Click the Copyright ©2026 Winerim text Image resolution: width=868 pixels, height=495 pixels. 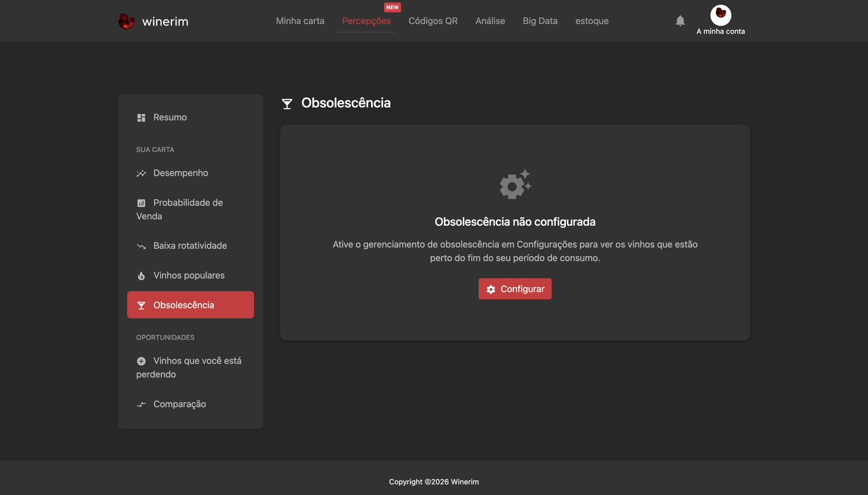pyautogui.click(x=434, y=482)
